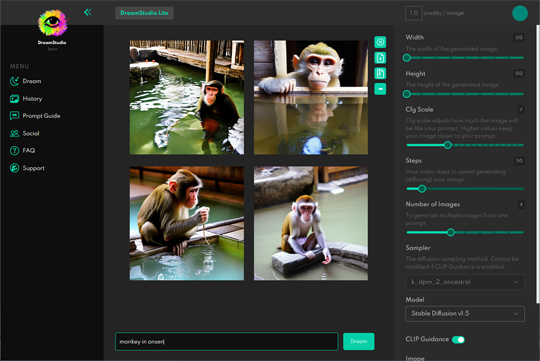Click the green Dream generate button

[x=359, y=341]
